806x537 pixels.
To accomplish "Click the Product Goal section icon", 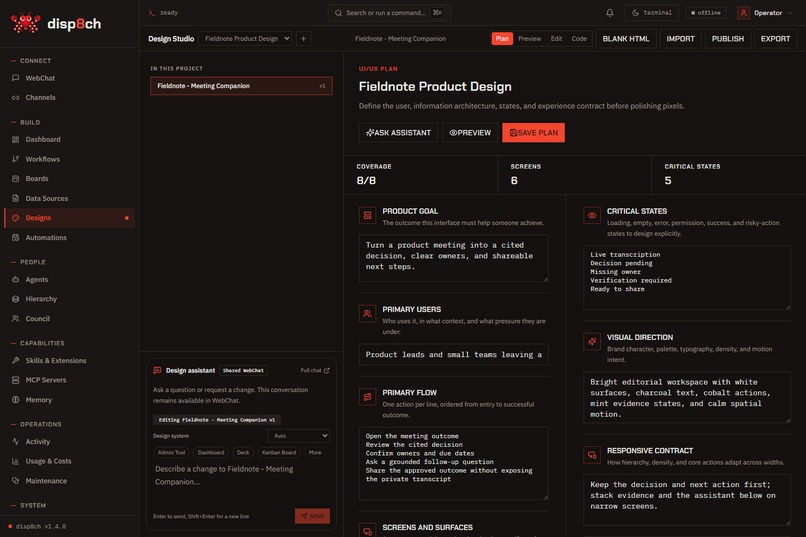I will coord(368,215).
